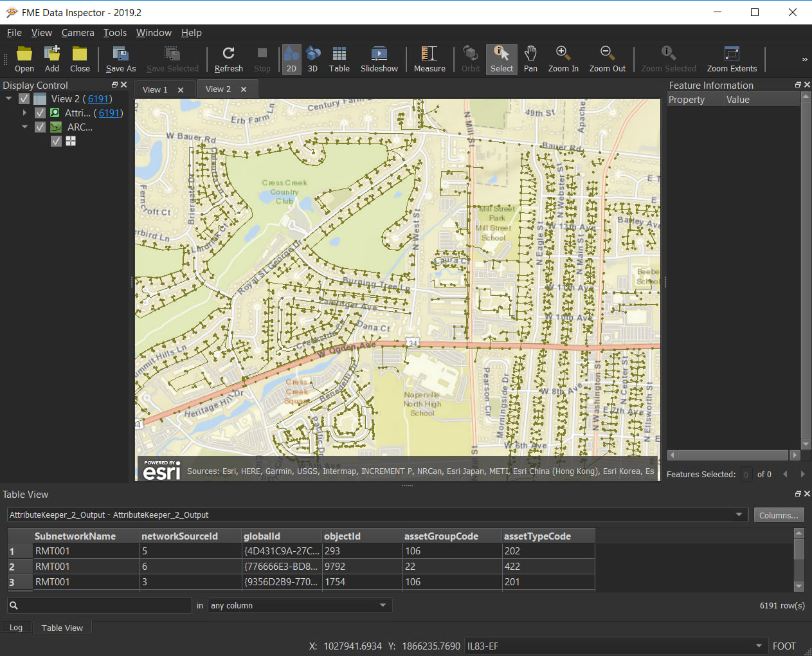The width and height of the screenshot is (812, 656).
Task: Switch the view to 3D mode
Action: pos(313,59)
